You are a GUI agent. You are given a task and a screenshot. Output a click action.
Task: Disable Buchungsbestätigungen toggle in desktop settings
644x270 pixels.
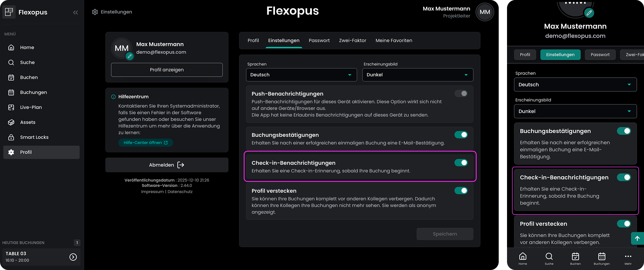[461, 135]
